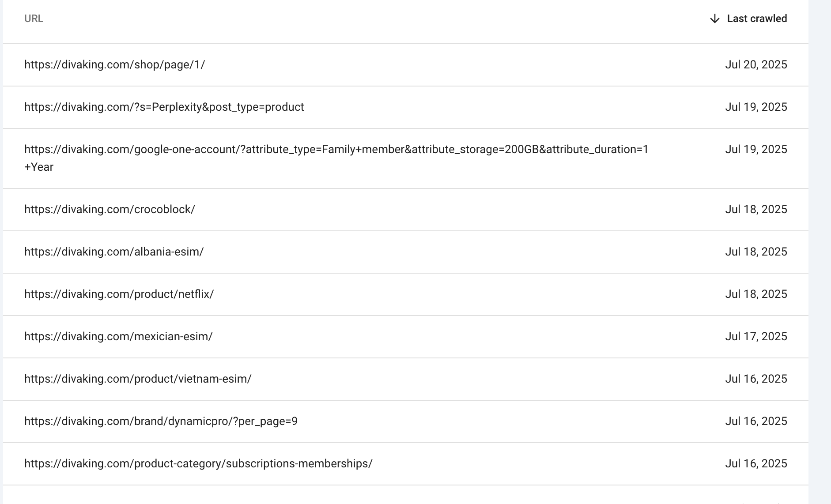Click the Jul 17, 2025 crawl date
Screen dimensions: 831x504
coord(756,337)
